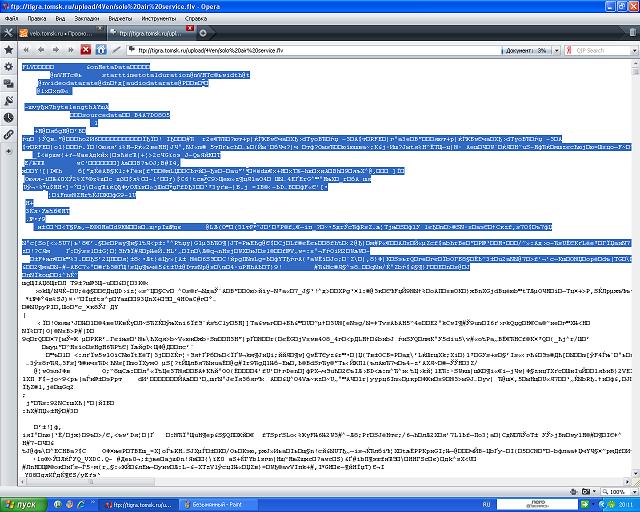Viewport: 640px width, 512px height.
Task: Open the History clock panel
Action: tap(8, 118)
